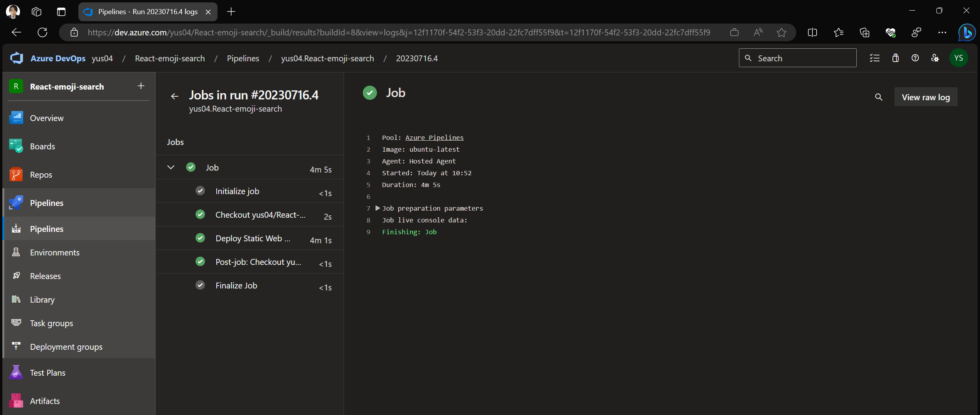Collapse the Job steps chevron

[171, 167]
